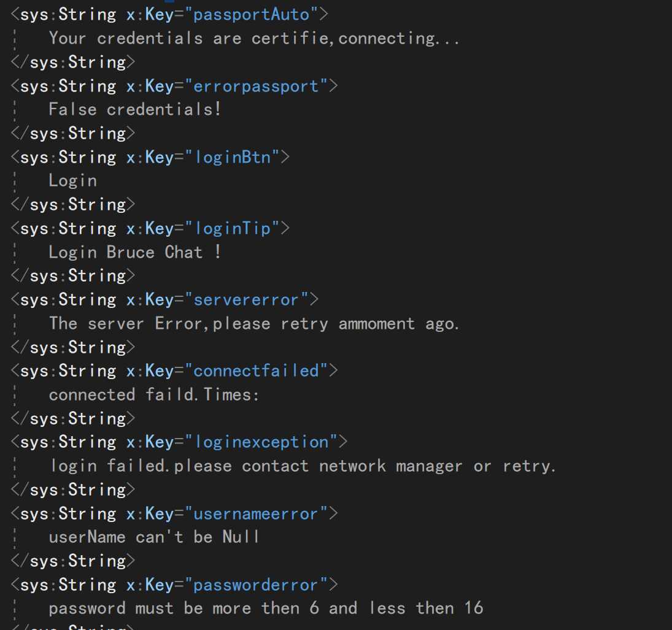Click on the "False credentials!" string

coord(134,109)
